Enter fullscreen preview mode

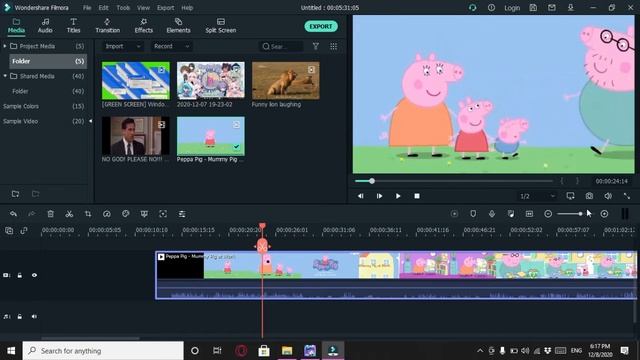pyautogui.click(x=627, y=196)
